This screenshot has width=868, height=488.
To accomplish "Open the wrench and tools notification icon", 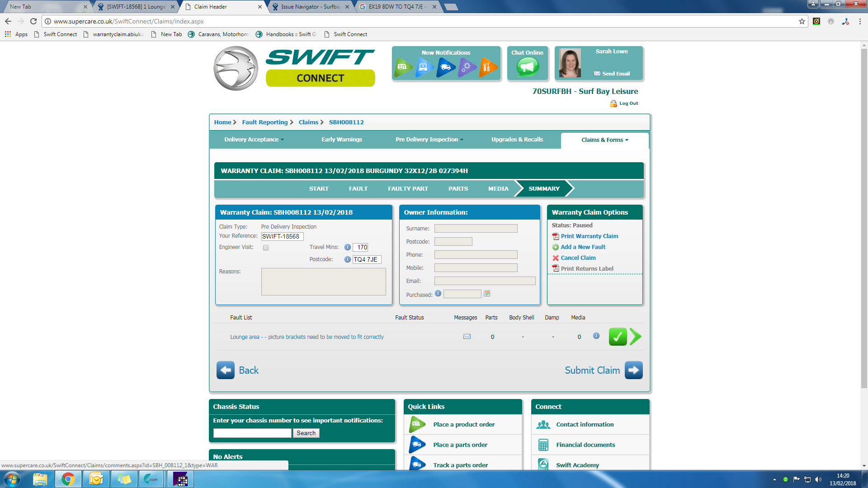I will 487,67.
